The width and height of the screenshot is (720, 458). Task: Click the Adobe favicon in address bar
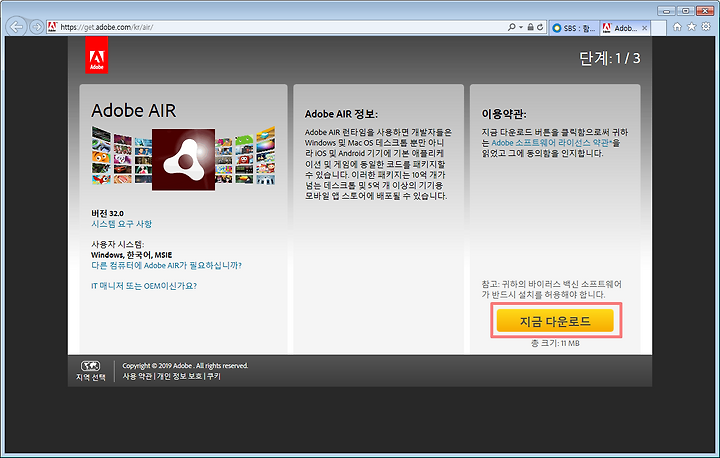52,27
